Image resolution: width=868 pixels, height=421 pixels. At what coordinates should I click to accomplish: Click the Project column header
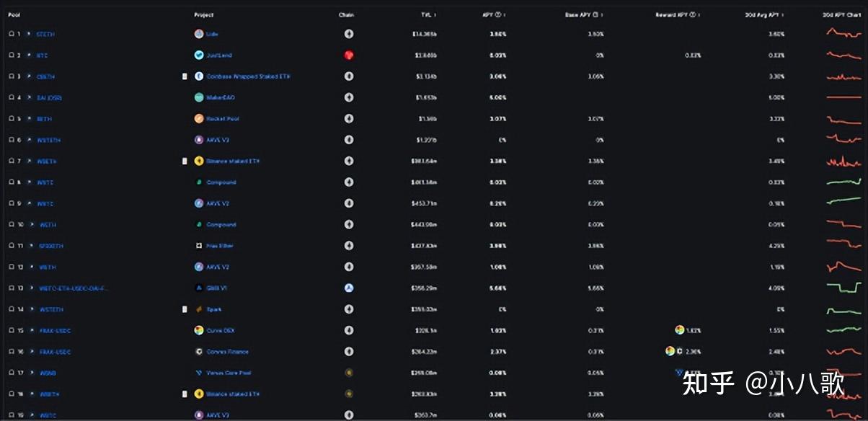204,14
